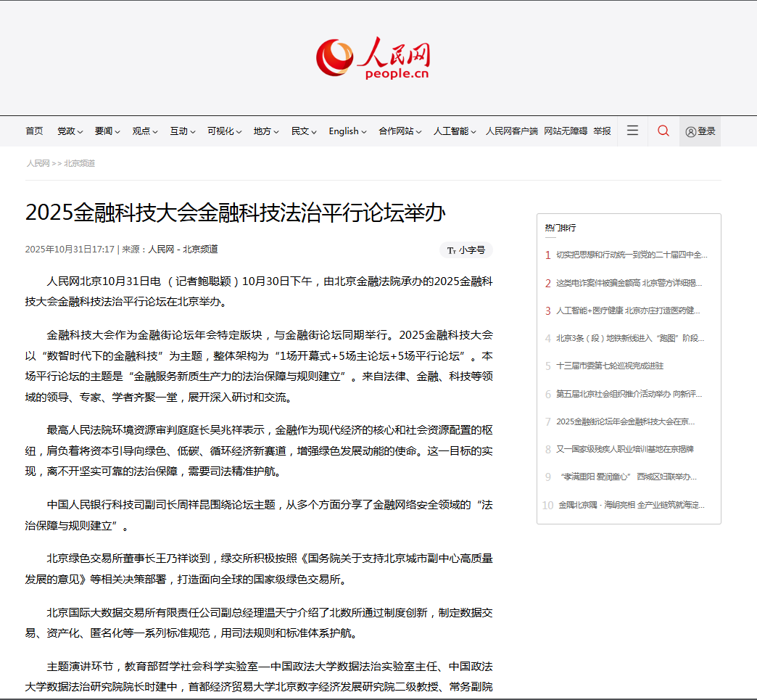Open the English dropdown menu
This screenshot has width=757, height=700.
coord(347,131)
